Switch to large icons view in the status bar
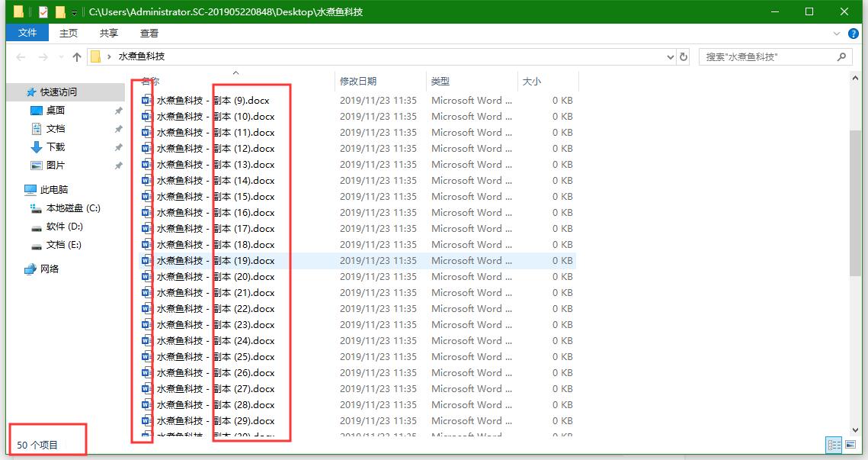The image size is (868, 460). pyautogui.click(x=850, y=445)
